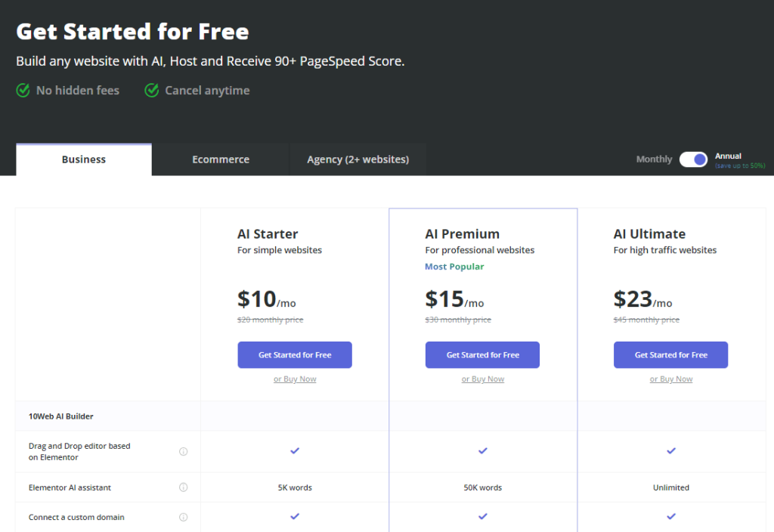Click the Monthly label on the billing switch
774x532 pixels.
(653, 159)
